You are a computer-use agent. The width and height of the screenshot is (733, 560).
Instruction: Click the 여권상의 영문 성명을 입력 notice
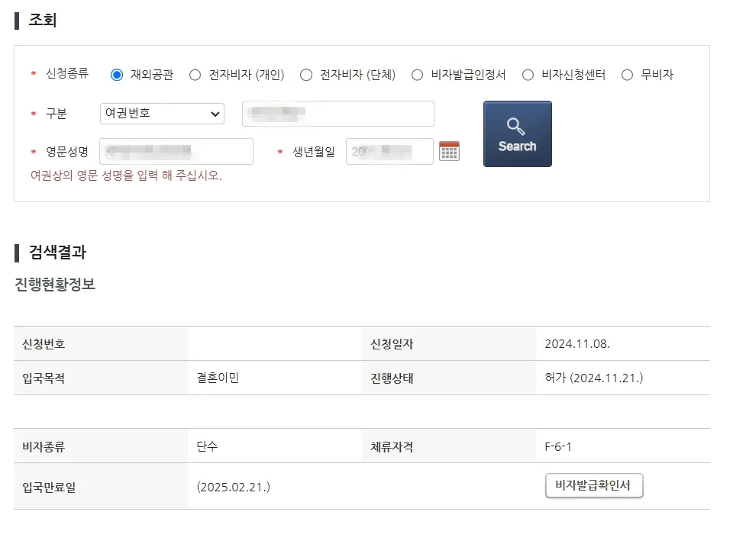pos(126,175)
